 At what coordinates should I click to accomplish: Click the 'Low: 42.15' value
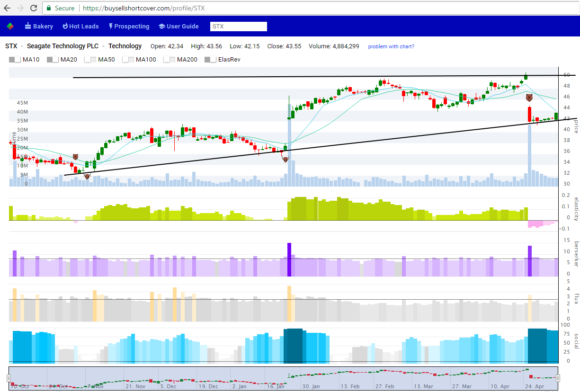tap(245, 46)
